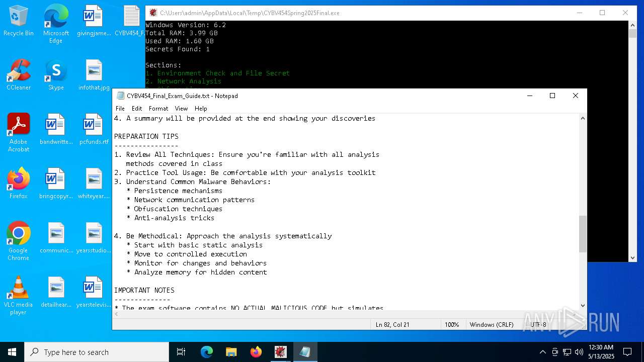Open Skype desktop shortcut

pyautogui.click(x=56, y=75)
